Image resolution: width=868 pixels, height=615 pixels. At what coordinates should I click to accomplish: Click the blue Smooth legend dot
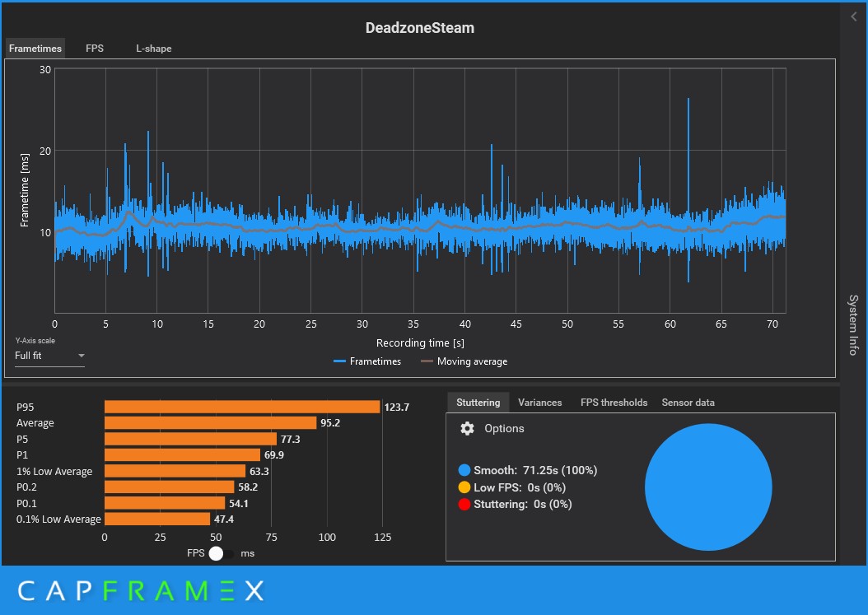point(464,470)
